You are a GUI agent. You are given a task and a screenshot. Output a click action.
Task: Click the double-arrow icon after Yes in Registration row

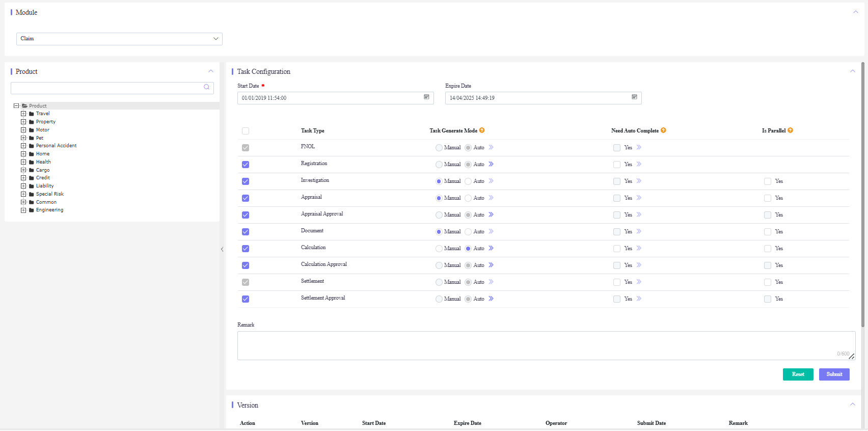point(639,164)
